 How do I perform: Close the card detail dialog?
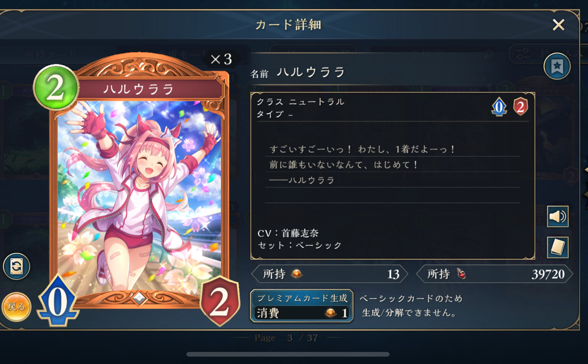(x=558, y=25)
